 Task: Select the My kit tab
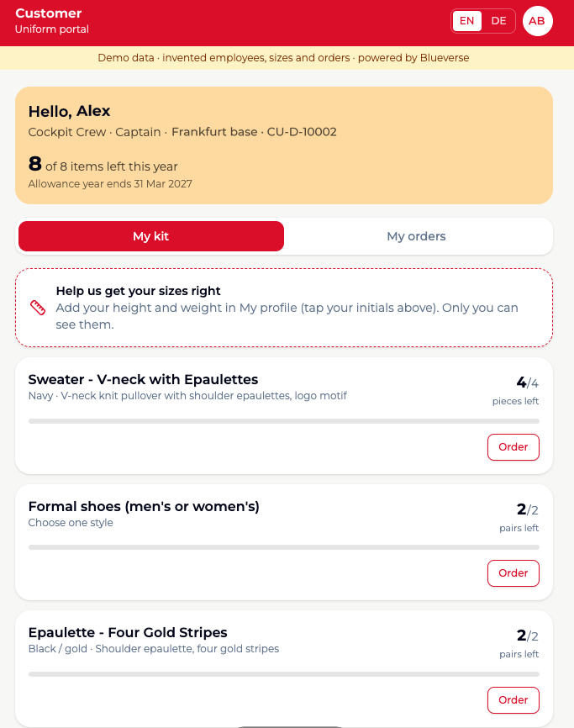(x=150, y=236)
